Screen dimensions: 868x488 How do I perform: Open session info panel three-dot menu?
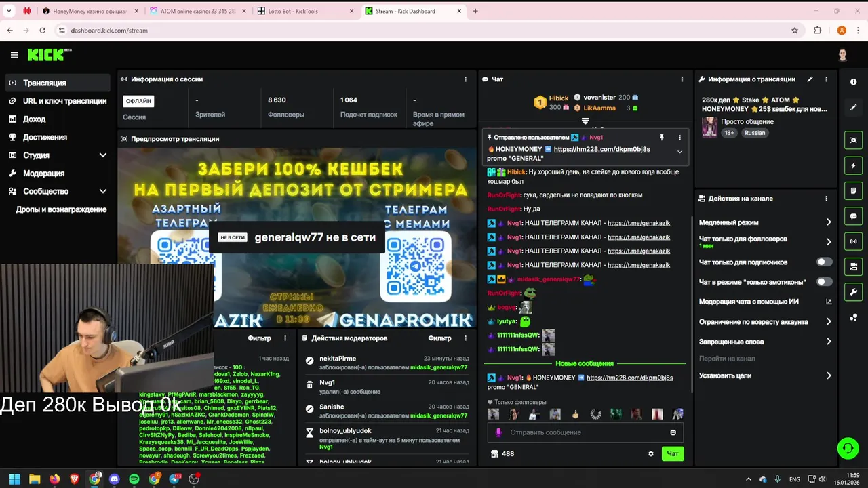pyautogui.click(x=465, y=79)
